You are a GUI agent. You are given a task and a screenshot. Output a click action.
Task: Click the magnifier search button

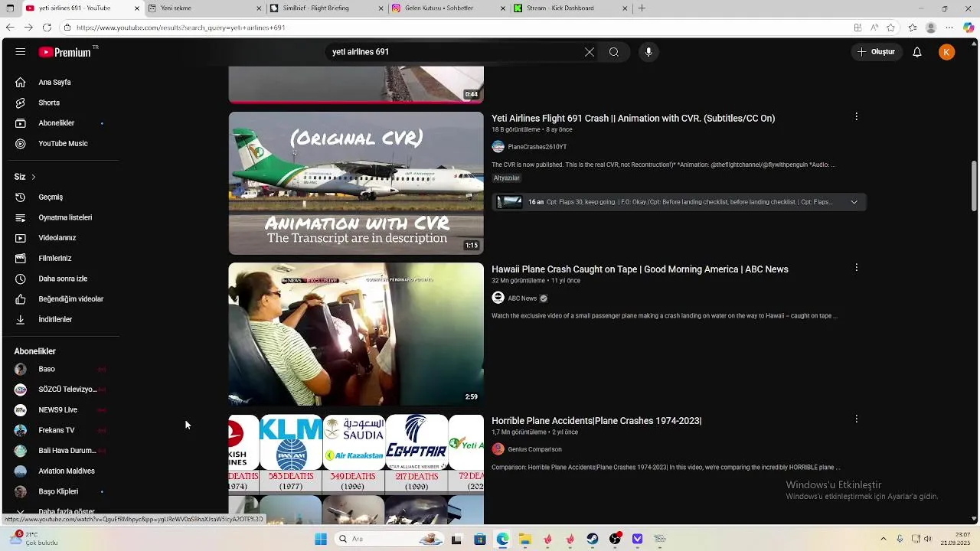(614, 52)
